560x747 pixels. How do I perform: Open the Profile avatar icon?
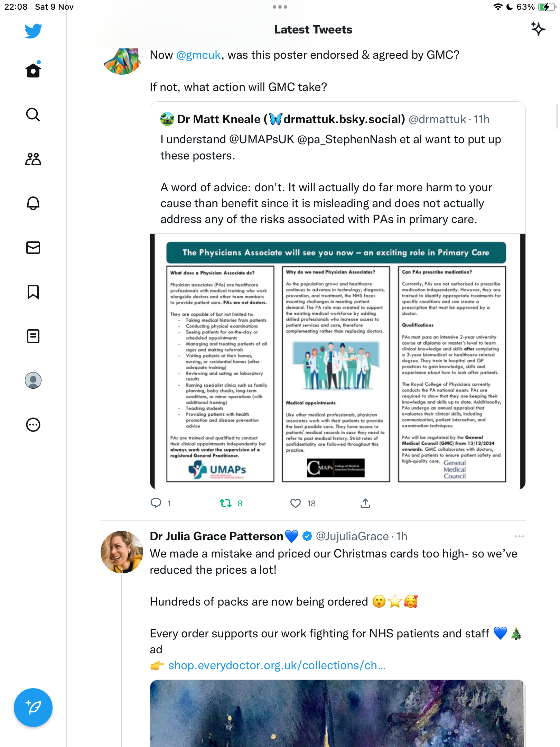coord(33,380)
